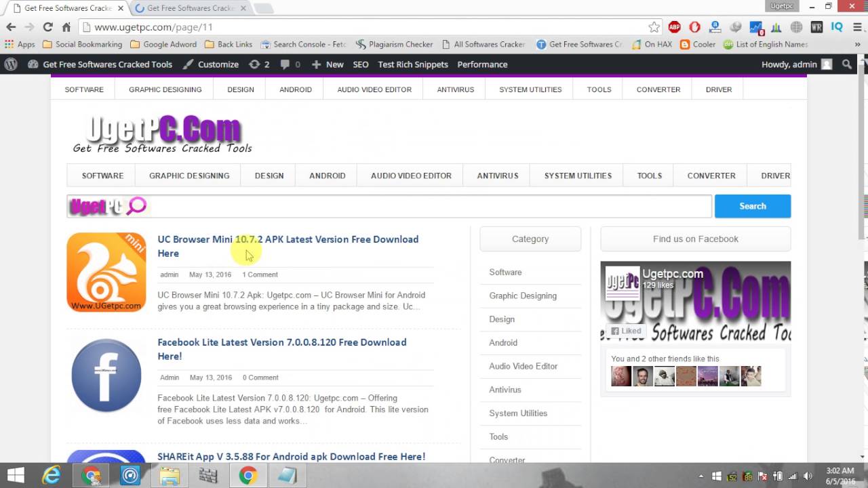868x488 pixels.
Task: Click the Adblock Plus extension icon
Action: coord(674,27)
